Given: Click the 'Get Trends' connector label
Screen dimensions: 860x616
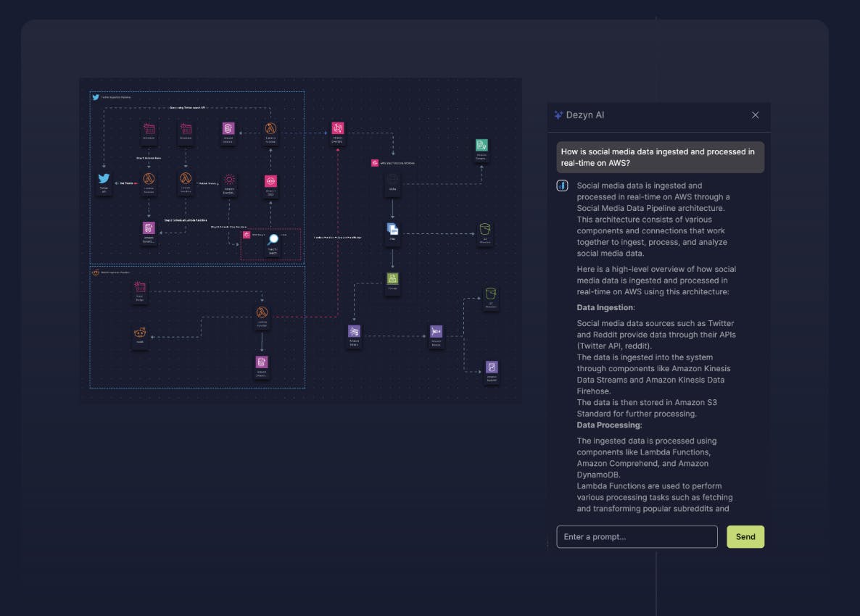Looking at the screenshot, I should (127, 183).
